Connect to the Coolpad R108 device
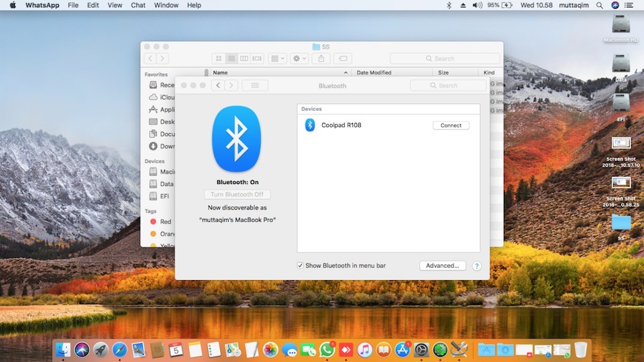Viewport: 644px width, 362px height. click(451, 126)
